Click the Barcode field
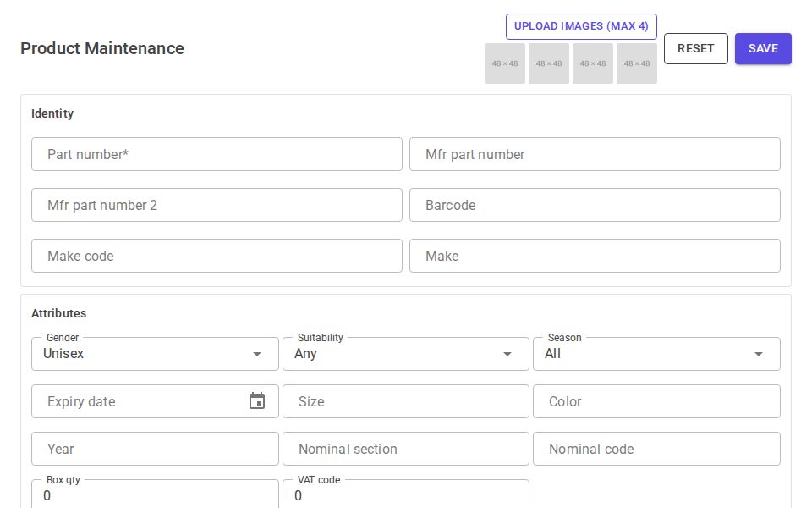The image size is (812, 508). (x=595, y=205)
